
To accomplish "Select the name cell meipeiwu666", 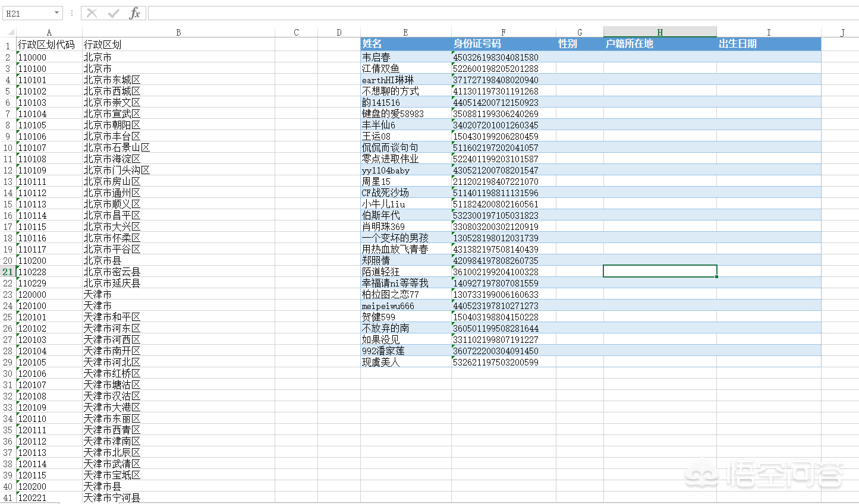I will pos(405,305).
